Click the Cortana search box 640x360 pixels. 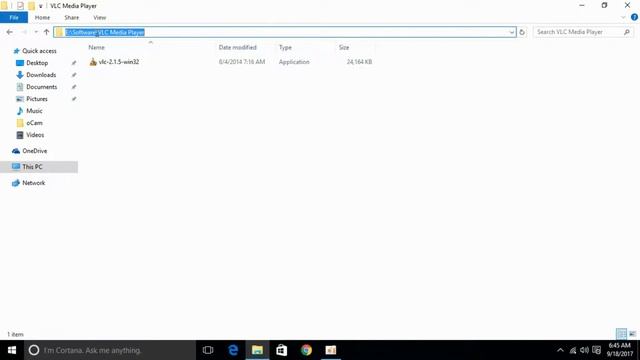coord(110,350)
